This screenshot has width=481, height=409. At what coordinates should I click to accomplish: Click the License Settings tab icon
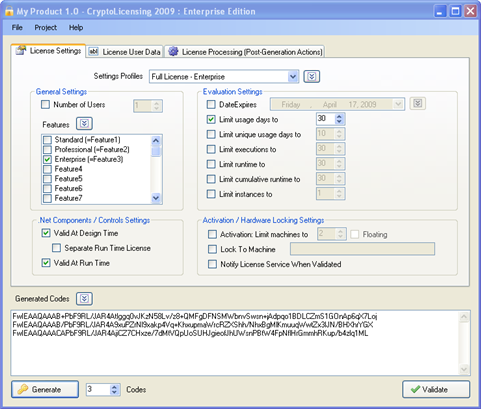tap(21, 50)
